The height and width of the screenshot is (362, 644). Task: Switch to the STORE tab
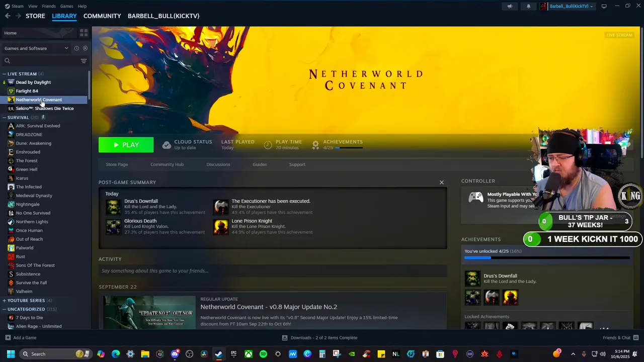point(35,16)
